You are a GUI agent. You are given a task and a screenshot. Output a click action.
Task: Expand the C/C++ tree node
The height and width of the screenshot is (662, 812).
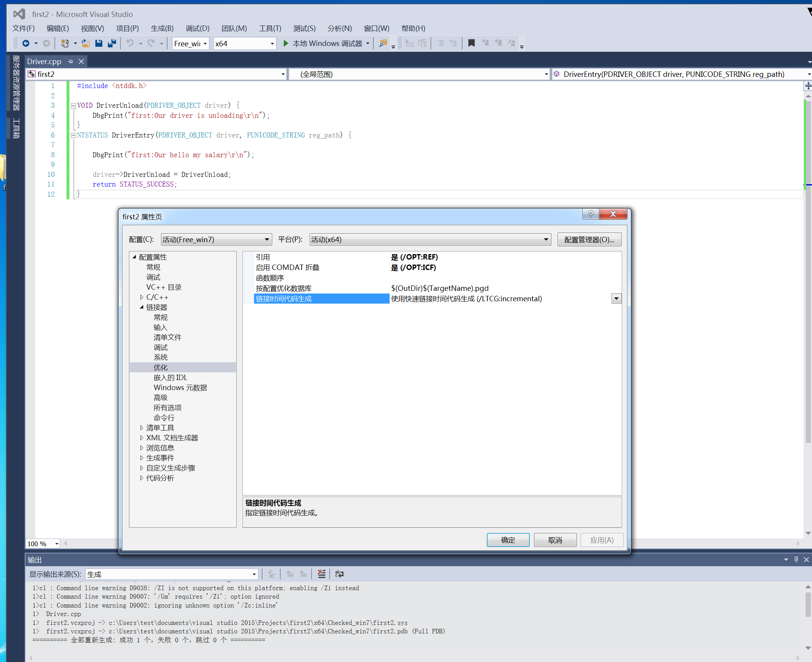(x=142, y=297)
